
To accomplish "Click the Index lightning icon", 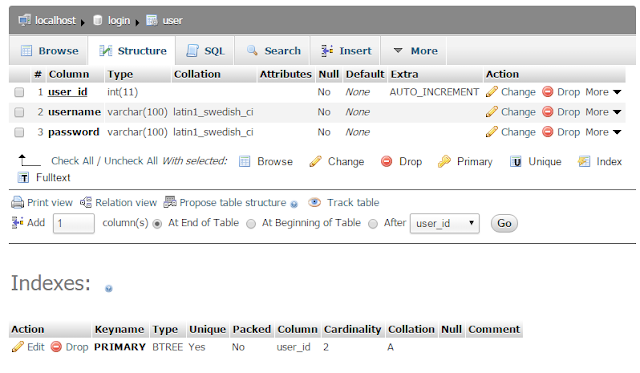I will (x=584, y=162).
